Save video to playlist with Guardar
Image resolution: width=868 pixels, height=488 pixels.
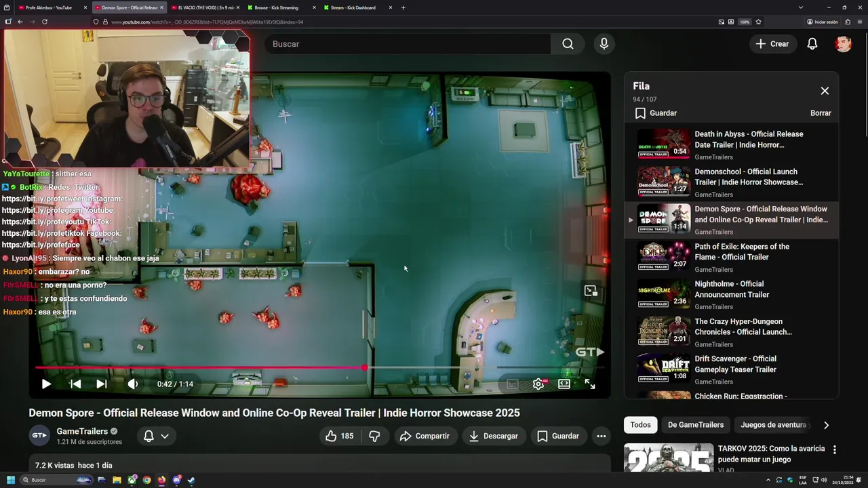[x=558, y=436]
